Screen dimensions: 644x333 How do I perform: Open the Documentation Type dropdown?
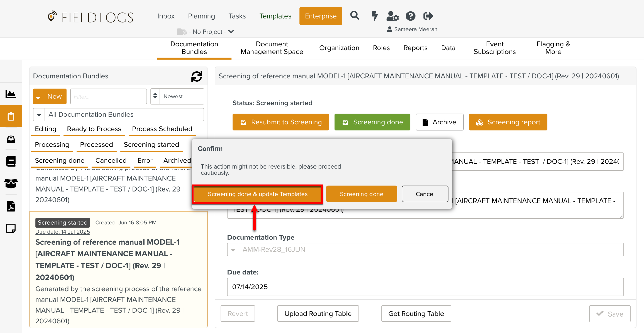[233, 249]
